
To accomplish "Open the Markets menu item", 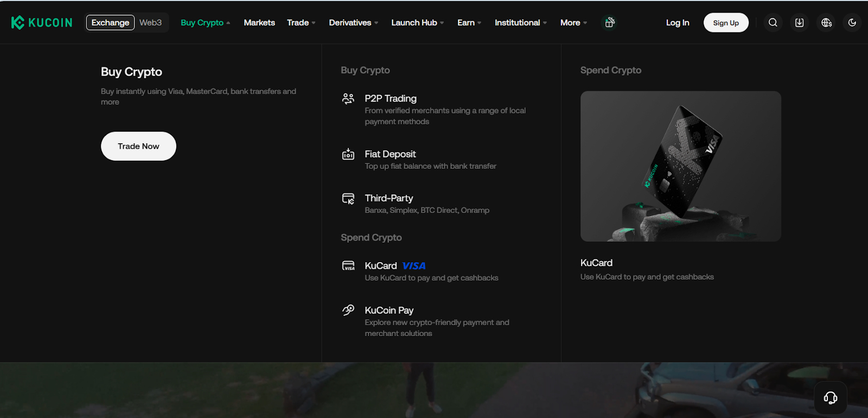I will click(259, 22).
